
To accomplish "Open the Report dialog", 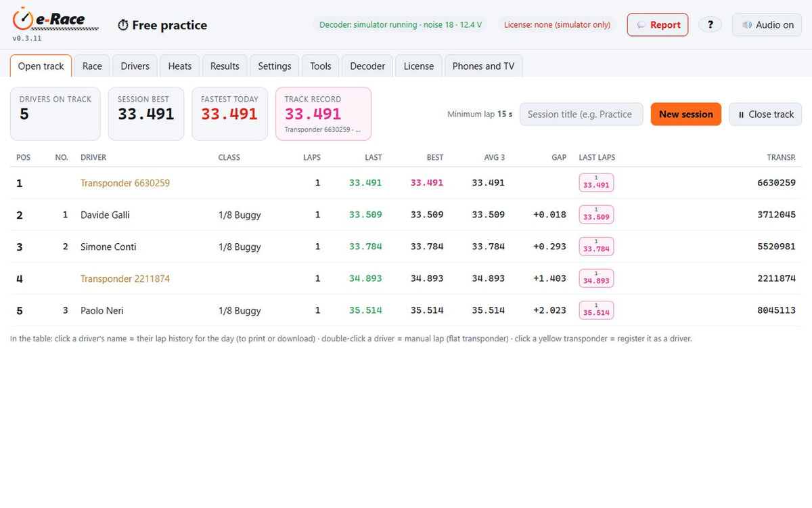I will [658, 25].
